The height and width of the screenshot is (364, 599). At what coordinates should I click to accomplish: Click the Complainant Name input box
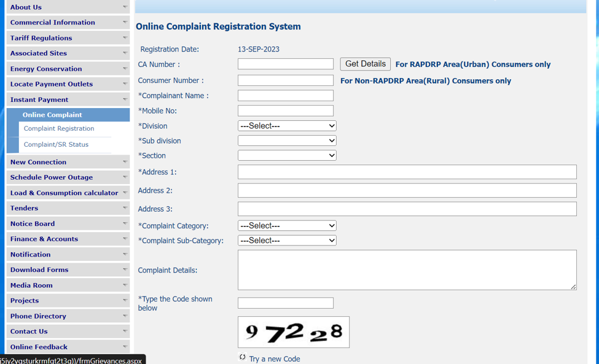(x=285, y=95)
